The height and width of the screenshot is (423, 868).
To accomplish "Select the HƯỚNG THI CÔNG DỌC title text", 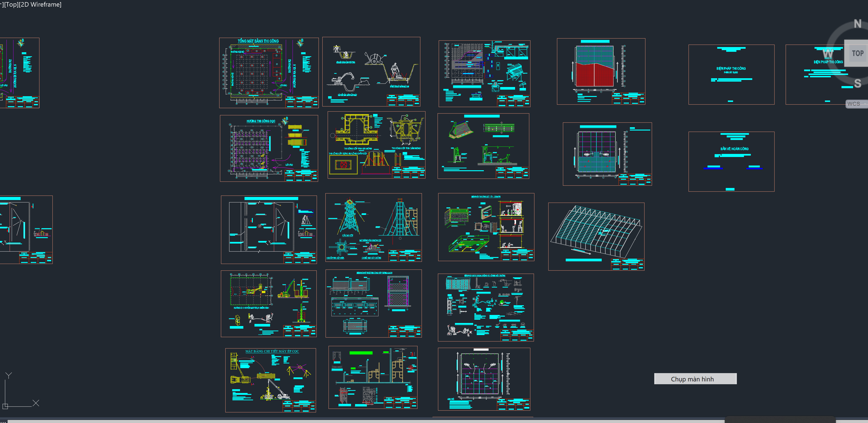I will coord(261,121).
